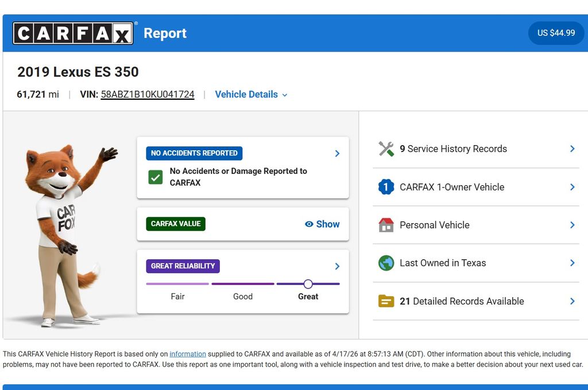Click the green No Accidents checkmark box
Viewport: 588px width, 390px height.
[156, 177]
